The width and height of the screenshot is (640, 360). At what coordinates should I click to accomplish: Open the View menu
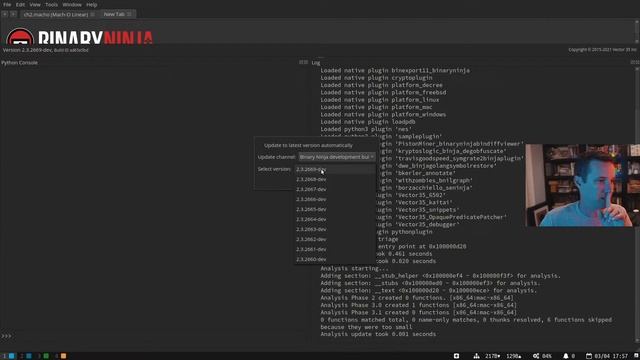point(35,4)
